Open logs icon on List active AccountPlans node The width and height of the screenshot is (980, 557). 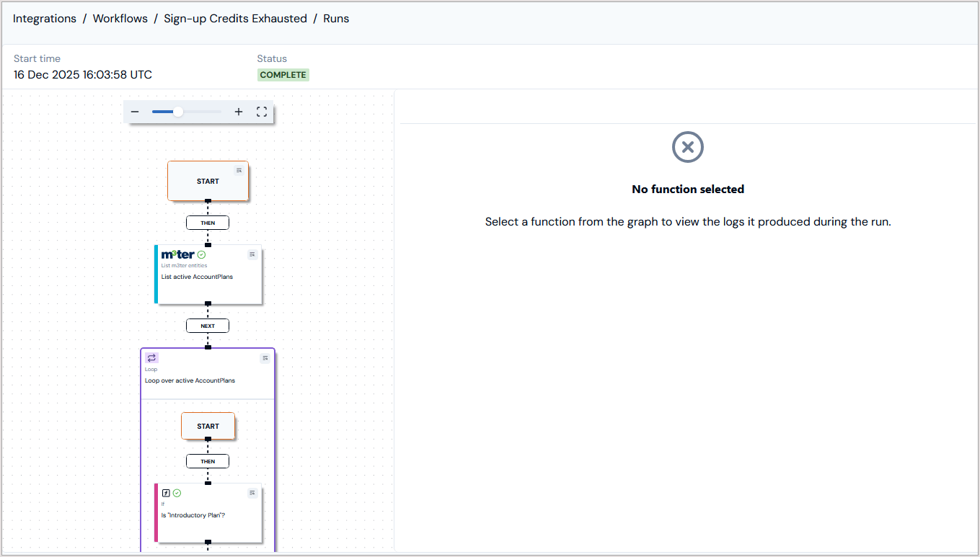coord(252,254)
